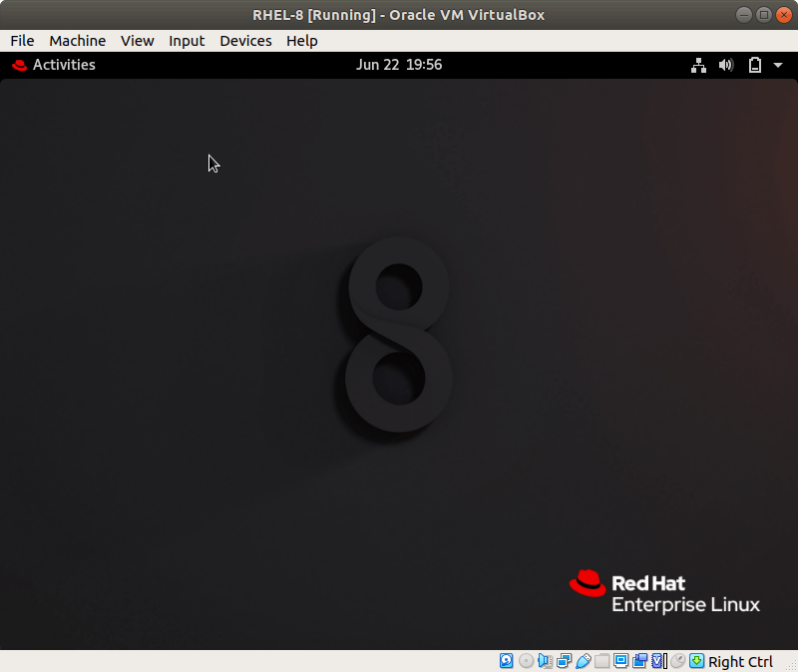The image size is (798, 672).
Task: Close the RHEL-8 VirtualBox window
Action: [784, 15]
